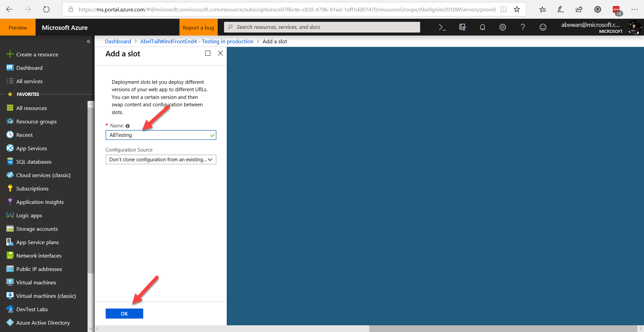Click the Virtual machines icon
The width and height of the screenshot is (644, 332).
10,282
